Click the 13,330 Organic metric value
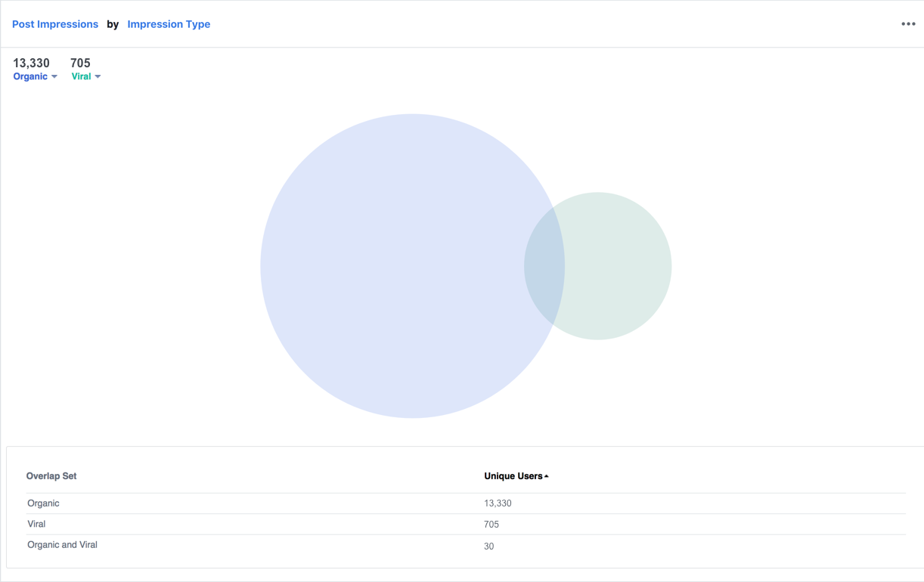Viewport: 924px width, 582px height. point(30,63)
